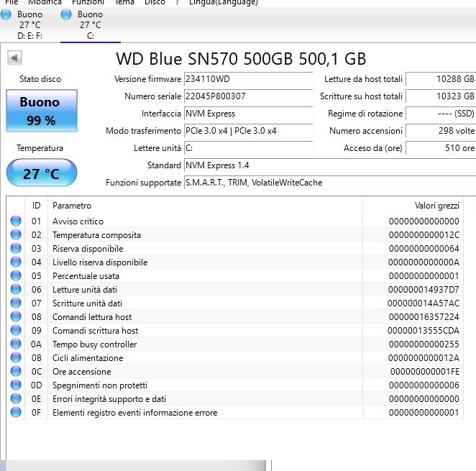Open the ? help menu
The width and height of the screenshot is (476, 471).
pyautogui.click(x=177, y=2)
